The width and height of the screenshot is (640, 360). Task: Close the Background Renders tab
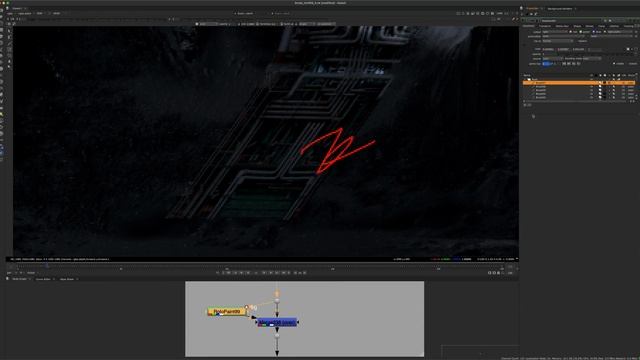pos(576,8)
